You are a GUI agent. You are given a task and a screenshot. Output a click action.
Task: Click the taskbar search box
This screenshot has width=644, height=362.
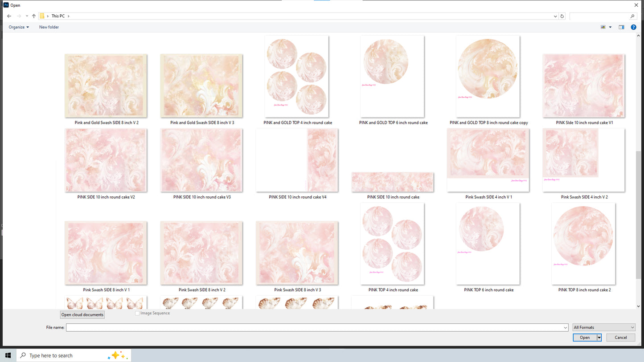(x=74, y=355)
